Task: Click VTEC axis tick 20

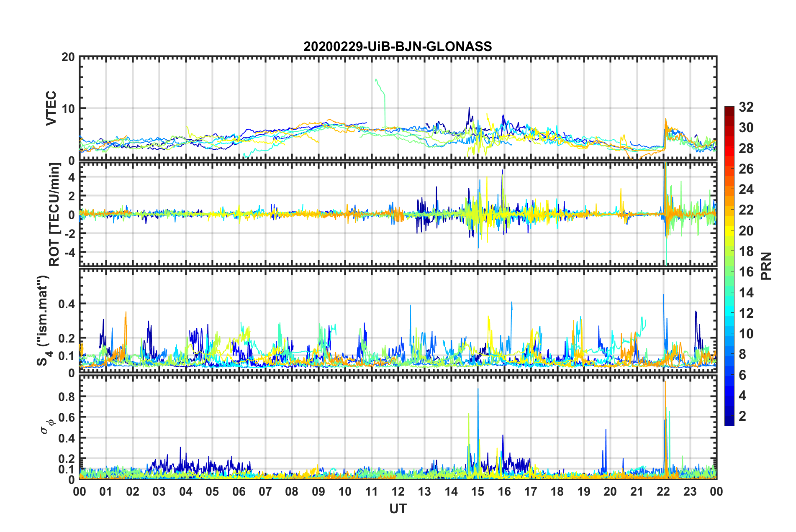Action: 68,57
